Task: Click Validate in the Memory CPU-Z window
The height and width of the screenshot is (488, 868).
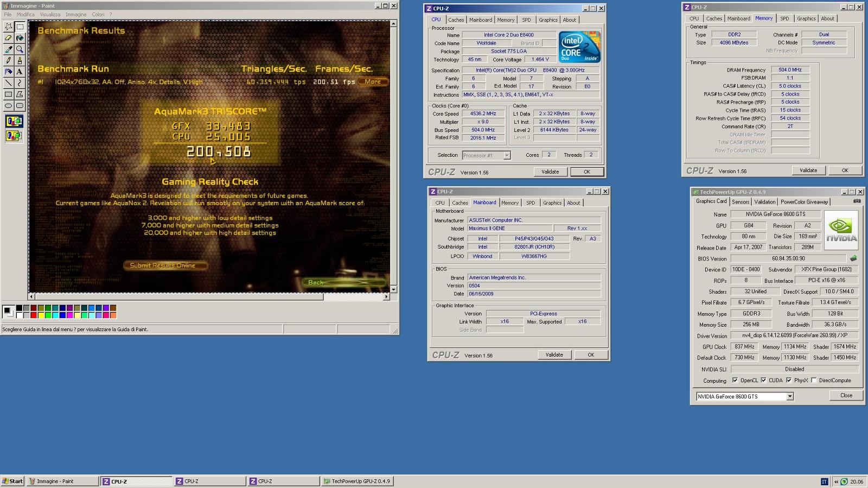Action: [808, 170]
